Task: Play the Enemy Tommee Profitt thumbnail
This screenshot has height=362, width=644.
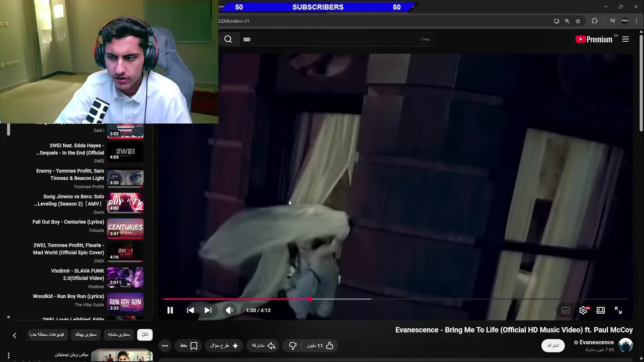Action: (x=125, y=178)
